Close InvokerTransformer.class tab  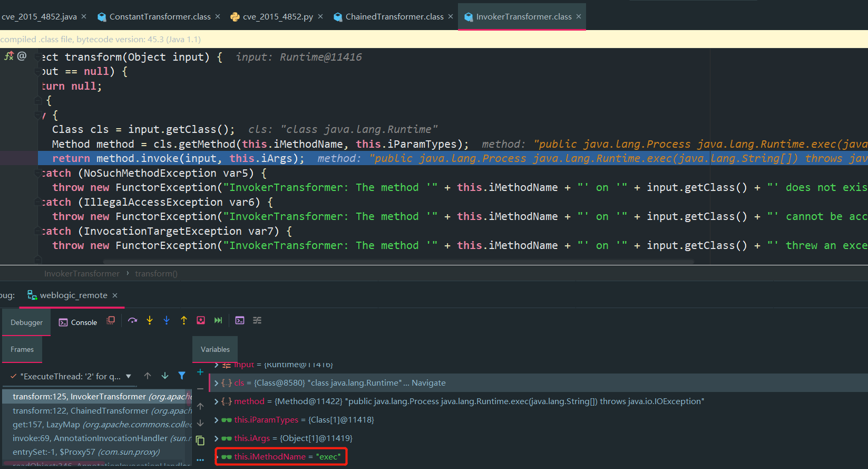click(x=579, y=17)
